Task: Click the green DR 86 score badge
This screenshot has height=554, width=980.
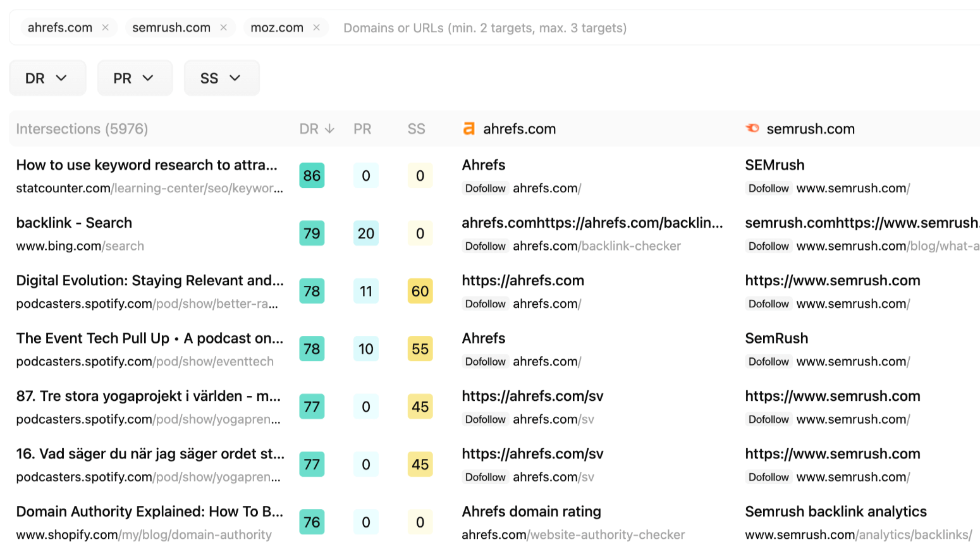Action: click(x=312, y=175)
